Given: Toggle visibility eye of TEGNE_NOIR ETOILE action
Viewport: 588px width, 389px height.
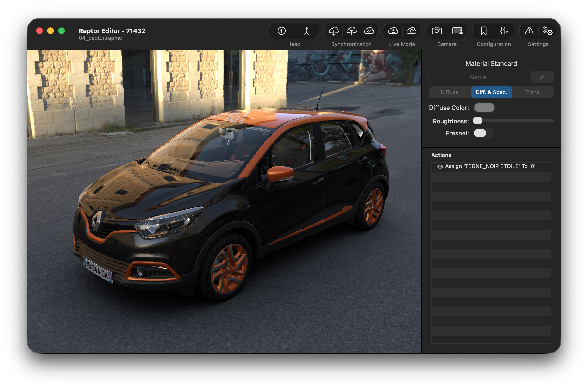Looking at the screenshot, I should coord(440,167).
